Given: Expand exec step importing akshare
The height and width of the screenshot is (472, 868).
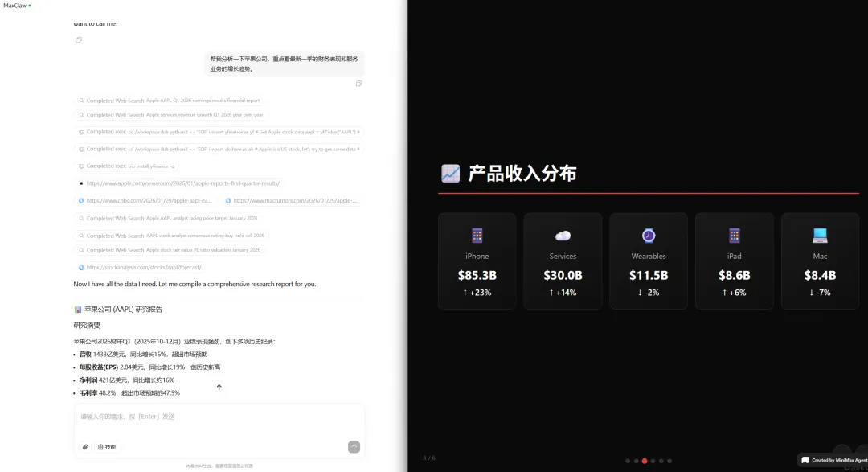Looking at the screenshot, I should 219,149.
